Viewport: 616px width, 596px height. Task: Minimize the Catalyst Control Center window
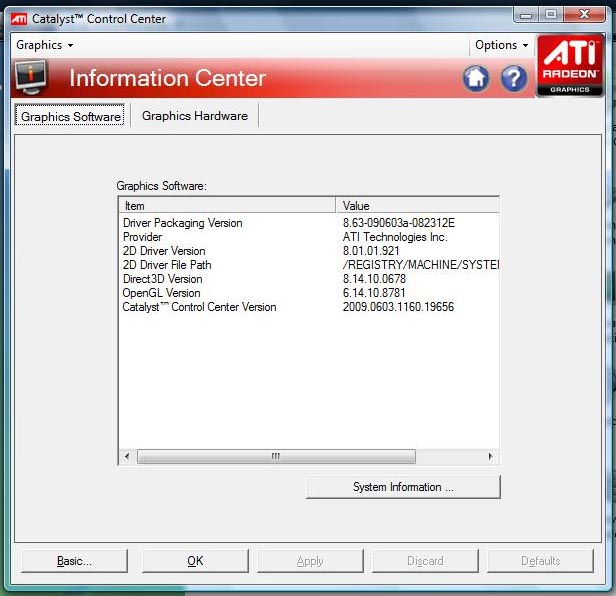[x=526, y=15]
